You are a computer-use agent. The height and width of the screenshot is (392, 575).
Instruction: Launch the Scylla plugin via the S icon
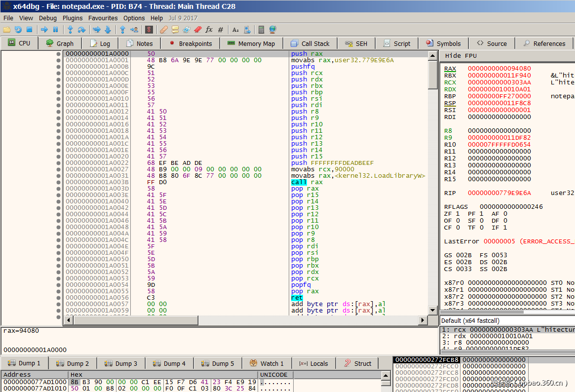(x=149, y=30)
